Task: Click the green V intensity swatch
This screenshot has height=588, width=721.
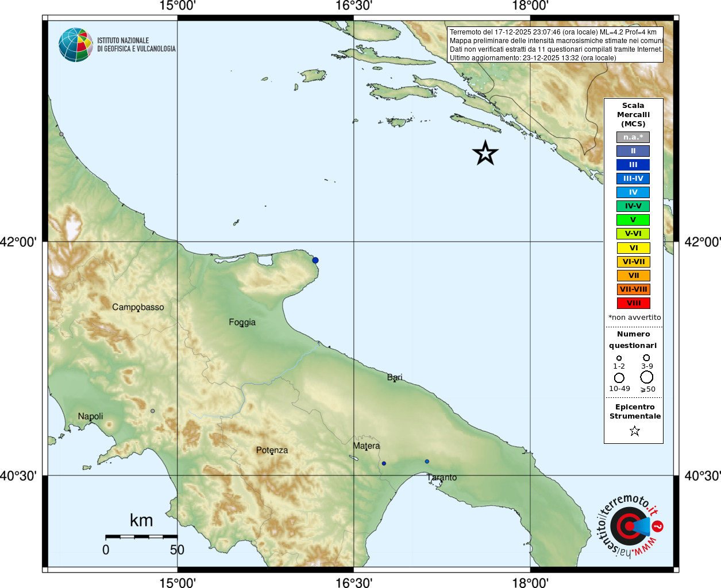Action: [633, 220]
